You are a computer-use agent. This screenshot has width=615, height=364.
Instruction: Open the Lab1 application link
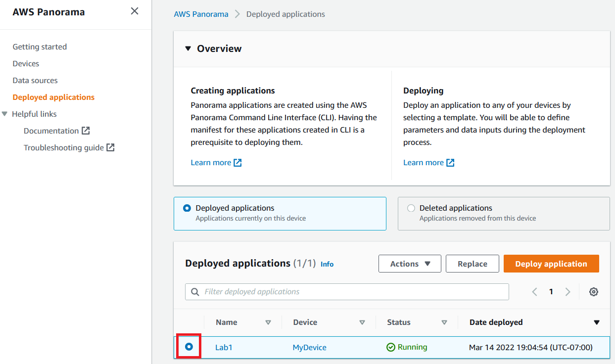tap(224, 347)
